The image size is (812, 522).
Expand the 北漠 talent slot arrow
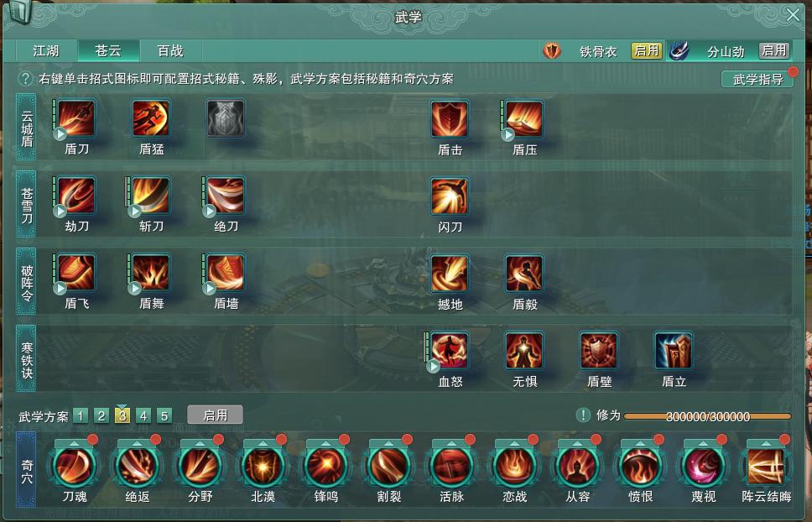point(263,444)
